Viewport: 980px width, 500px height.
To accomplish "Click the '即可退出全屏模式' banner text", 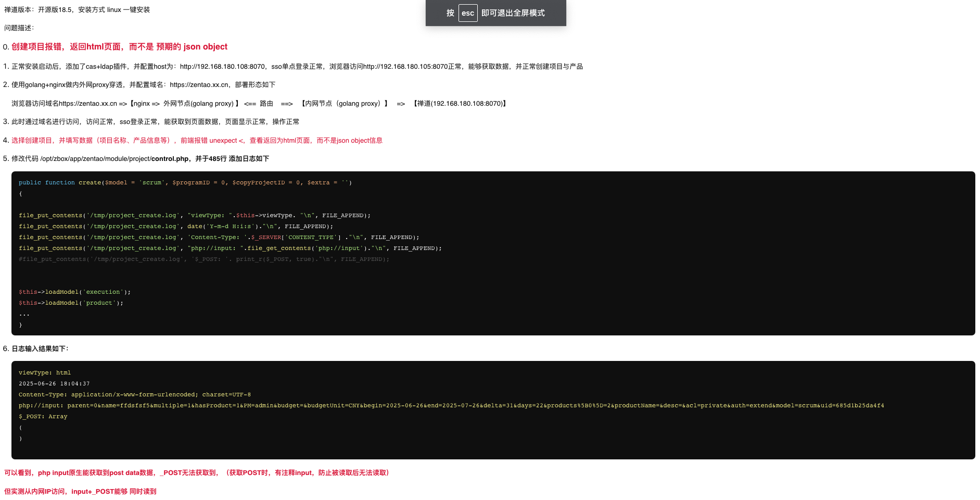I will 513,13.
